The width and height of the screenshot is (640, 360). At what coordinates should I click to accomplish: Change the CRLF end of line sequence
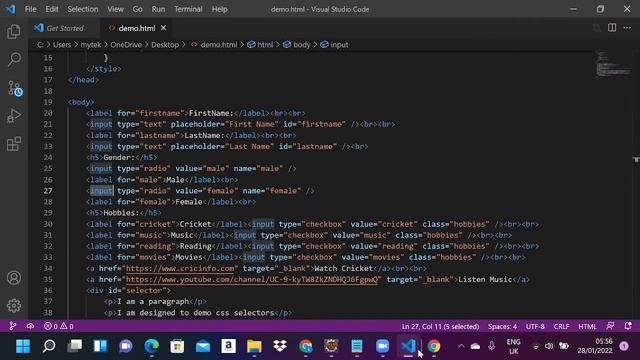(561, 326)
